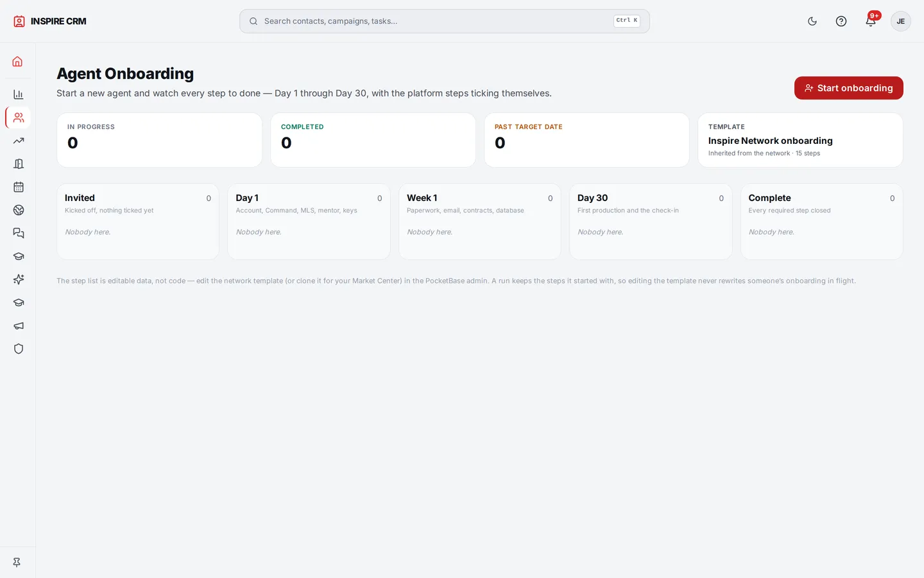Open the bar chart sidebar icon

tap(18, 94)
